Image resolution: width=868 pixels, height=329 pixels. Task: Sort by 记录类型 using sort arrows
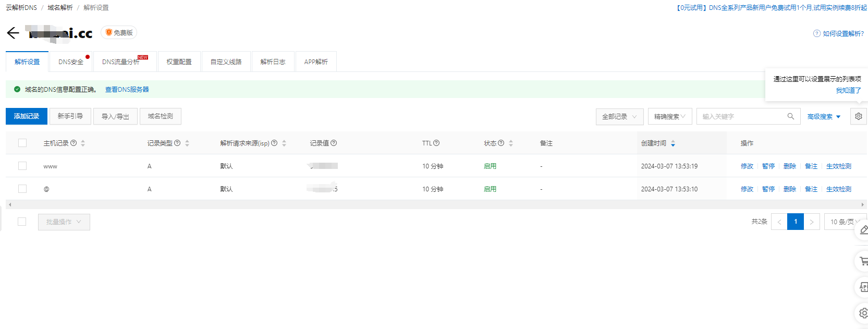click(x=187, y=143)
